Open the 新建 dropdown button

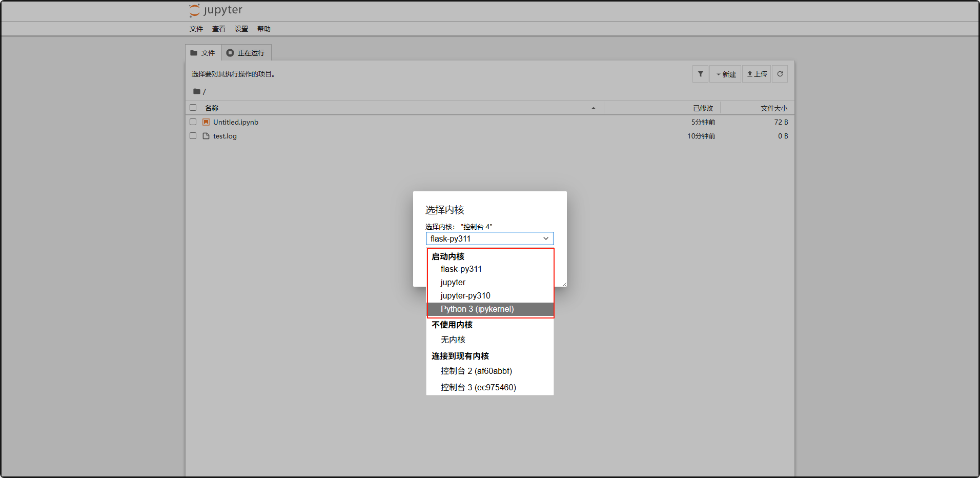click(725, 74)
